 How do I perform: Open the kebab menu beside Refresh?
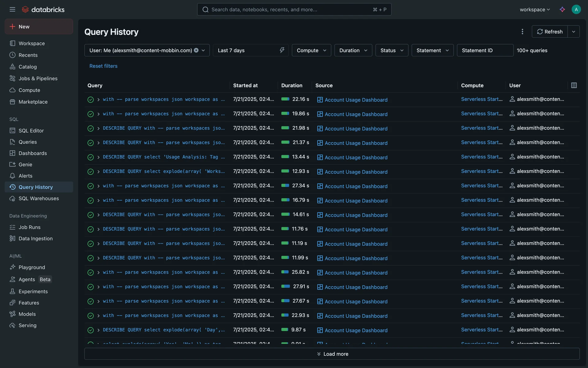tap(522, 32)
